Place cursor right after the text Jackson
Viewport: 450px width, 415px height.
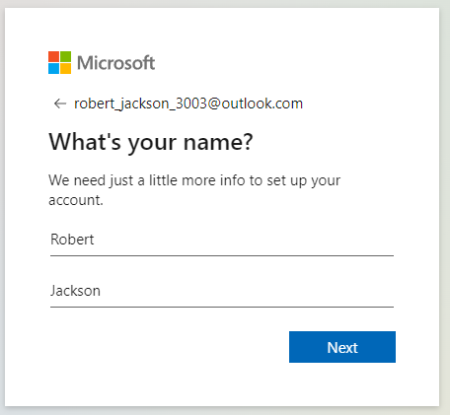[x=102, y=291]
